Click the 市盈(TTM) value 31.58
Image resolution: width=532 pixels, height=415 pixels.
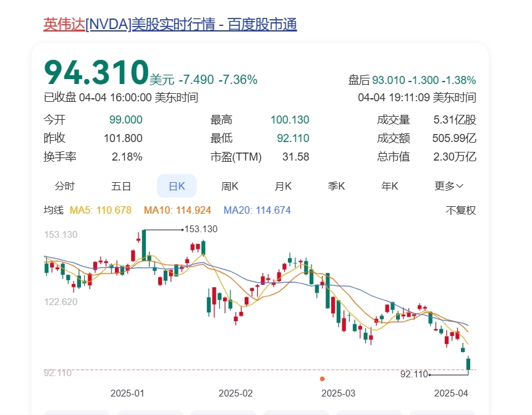296,157
